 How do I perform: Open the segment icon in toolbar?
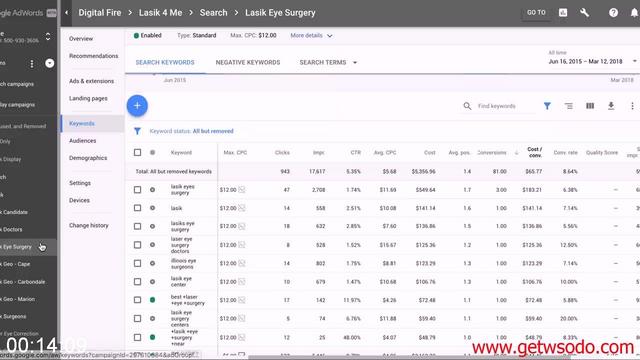coord(569,106)
